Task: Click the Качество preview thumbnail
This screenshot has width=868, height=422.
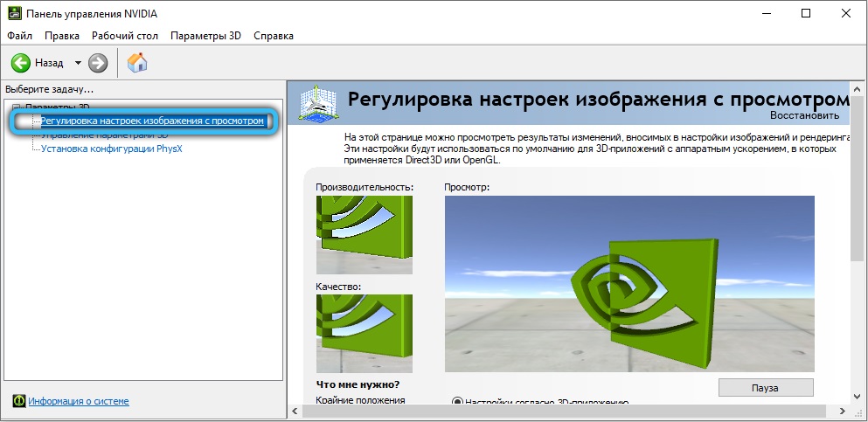Action: 364,335
